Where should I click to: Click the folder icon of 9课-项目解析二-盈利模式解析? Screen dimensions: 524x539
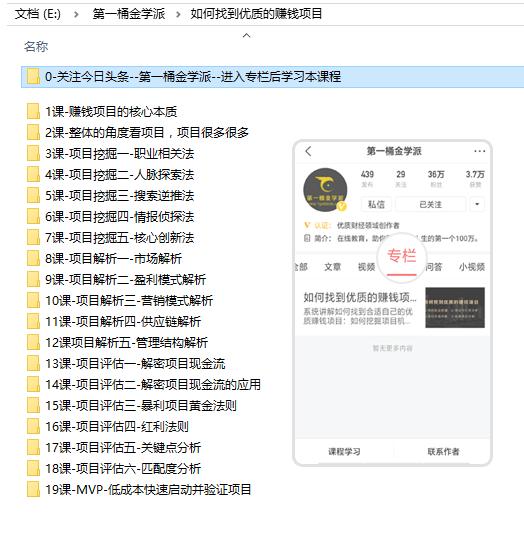click(x=33, y=279)
